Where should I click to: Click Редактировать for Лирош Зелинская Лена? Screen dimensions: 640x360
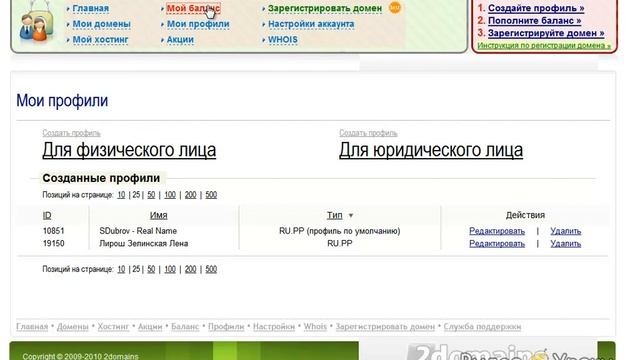(497, 244)
